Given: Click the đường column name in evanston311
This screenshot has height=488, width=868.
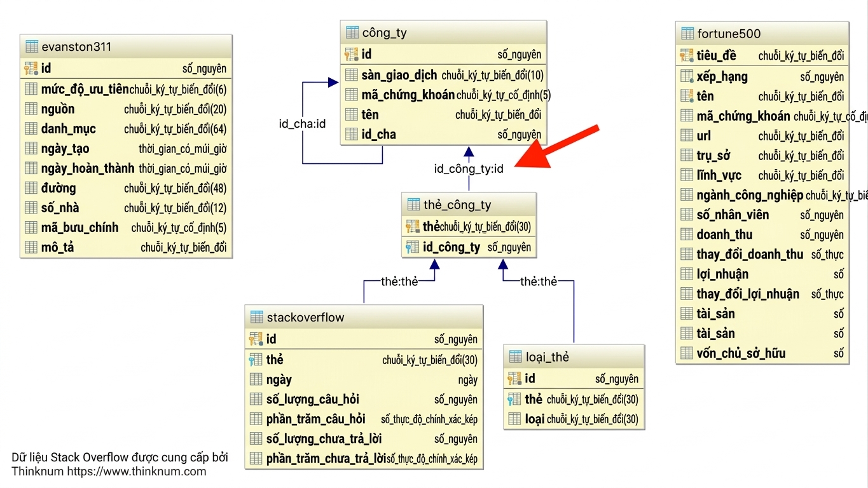Looking at the screenshot, I should click(x=59, y=188).
